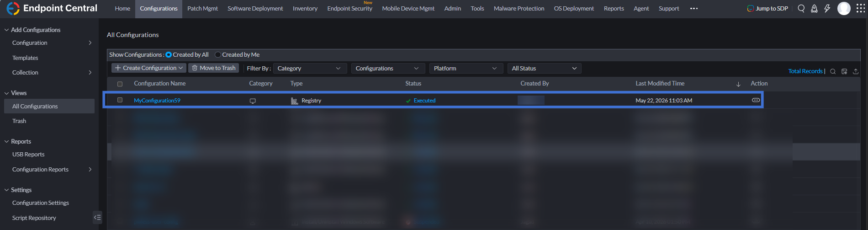Sort by Configuration Name column header
The image size is (868, 230).
160,83
